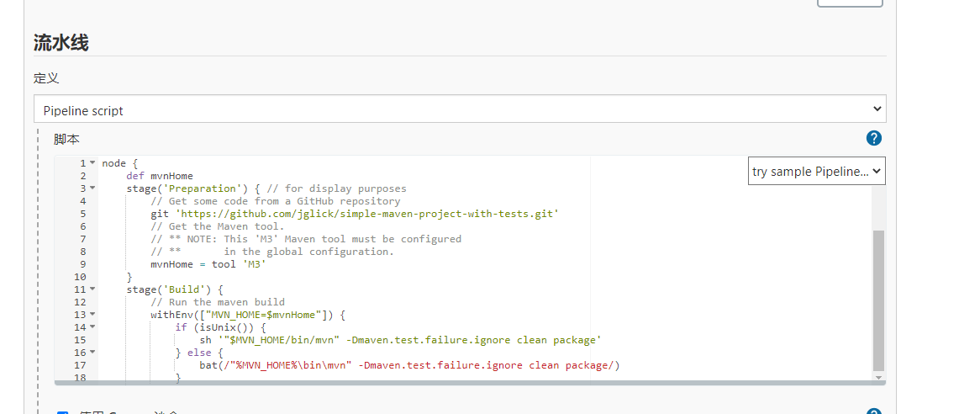
Task: Click the editor scrollbar's down arrow
Action: pos(878,378)
